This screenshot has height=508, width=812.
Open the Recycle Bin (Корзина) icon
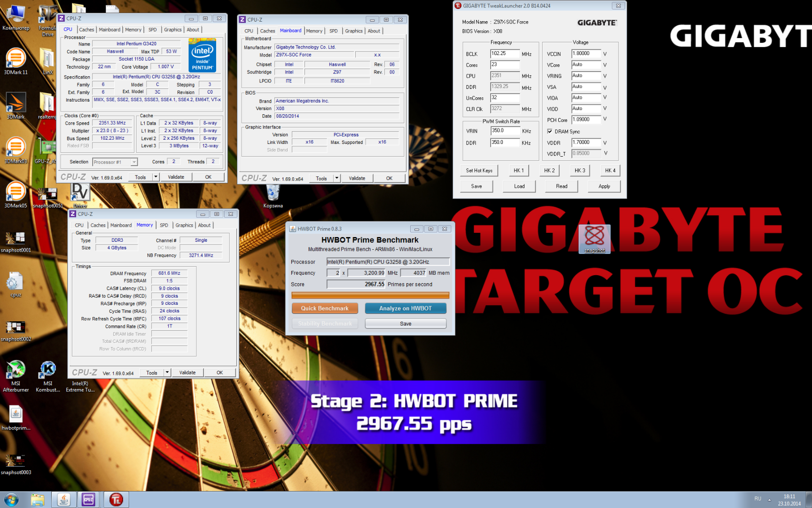273,197
